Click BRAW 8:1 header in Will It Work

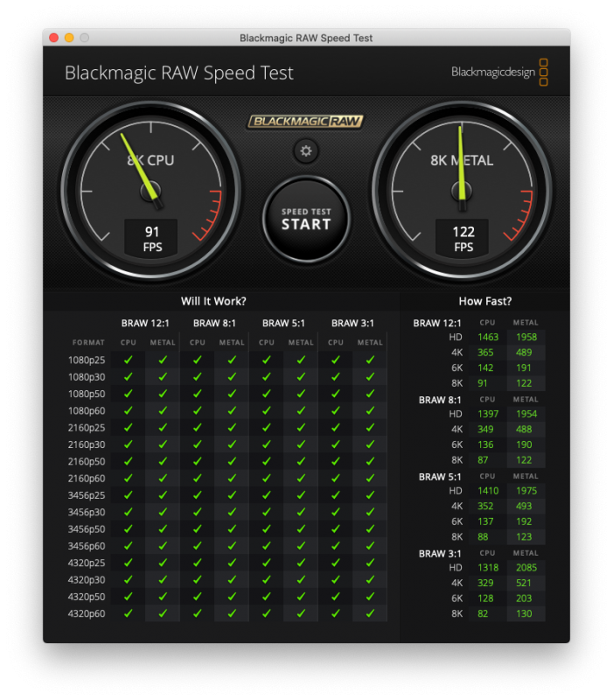(214, 323)
